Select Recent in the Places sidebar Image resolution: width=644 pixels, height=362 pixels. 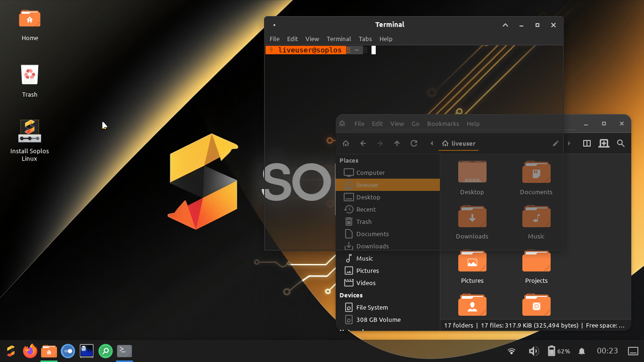point(387,209)
